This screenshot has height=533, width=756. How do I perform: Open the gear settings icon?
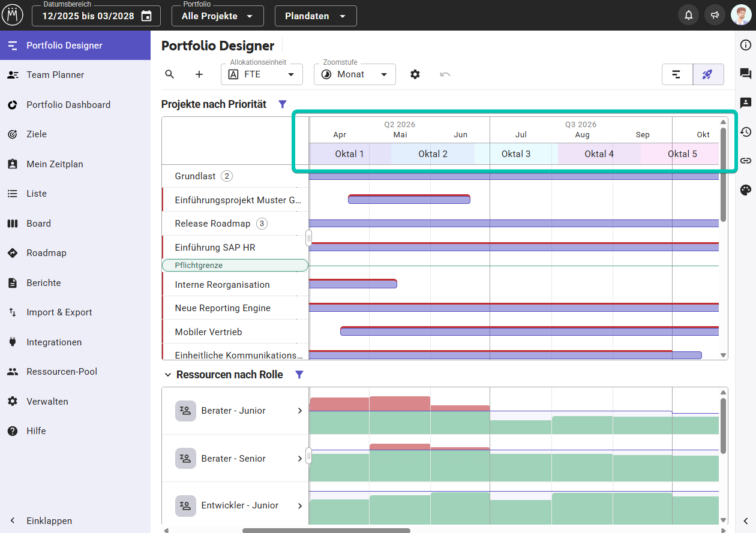(x=415, y=74)
